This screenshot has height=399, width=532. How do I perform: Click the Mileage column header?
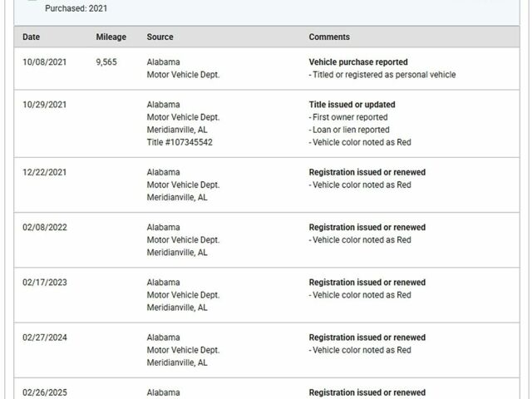click(x=111, y=37)
